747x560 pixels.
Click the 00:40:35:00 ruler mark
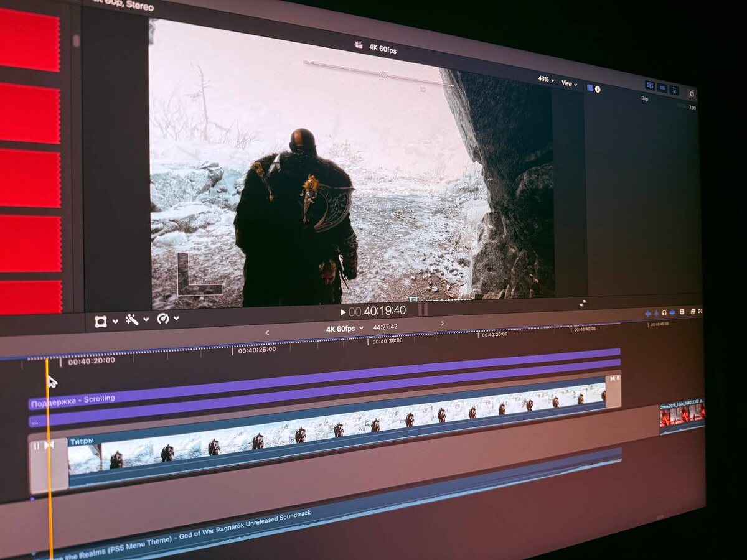(x=494, y=334)
